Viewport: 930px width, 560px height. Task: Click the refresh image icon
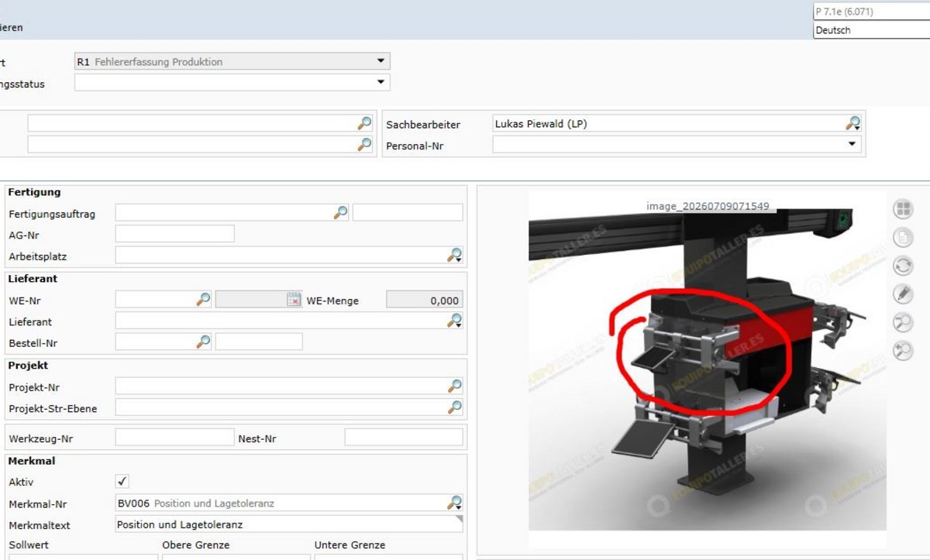[x=903, y=266]
